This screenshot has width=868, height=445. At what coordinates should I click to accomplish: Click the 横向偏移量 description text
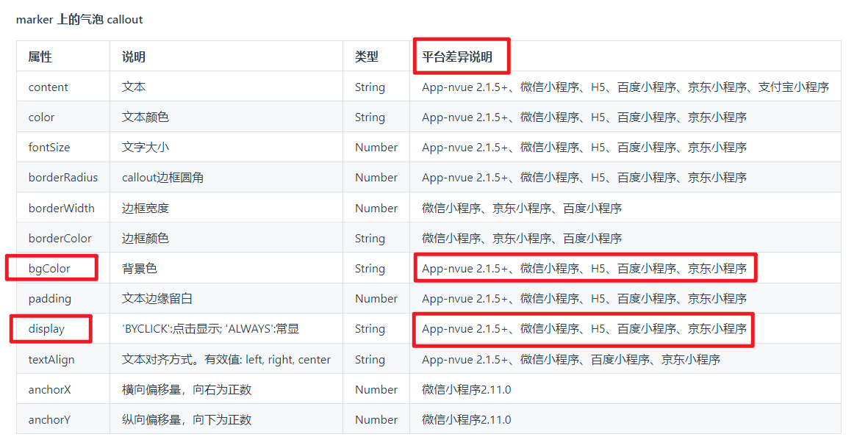pos(187,389)
